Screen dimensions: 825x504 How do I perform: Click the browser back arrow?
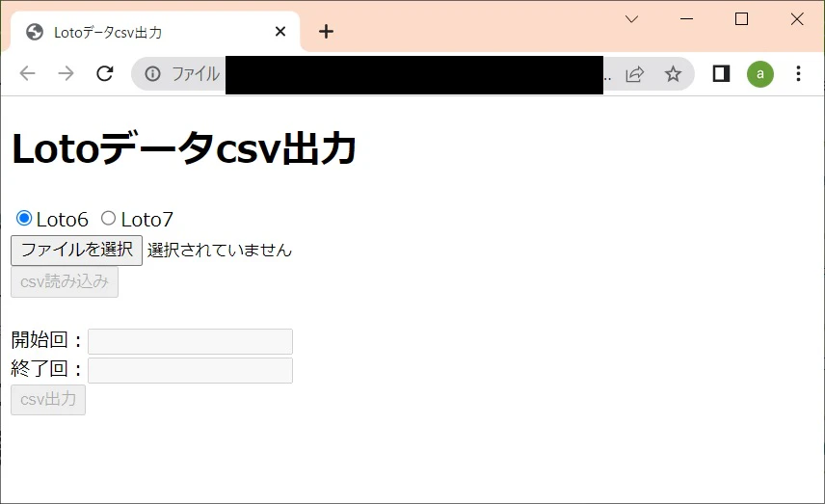[x=27, y=73]
